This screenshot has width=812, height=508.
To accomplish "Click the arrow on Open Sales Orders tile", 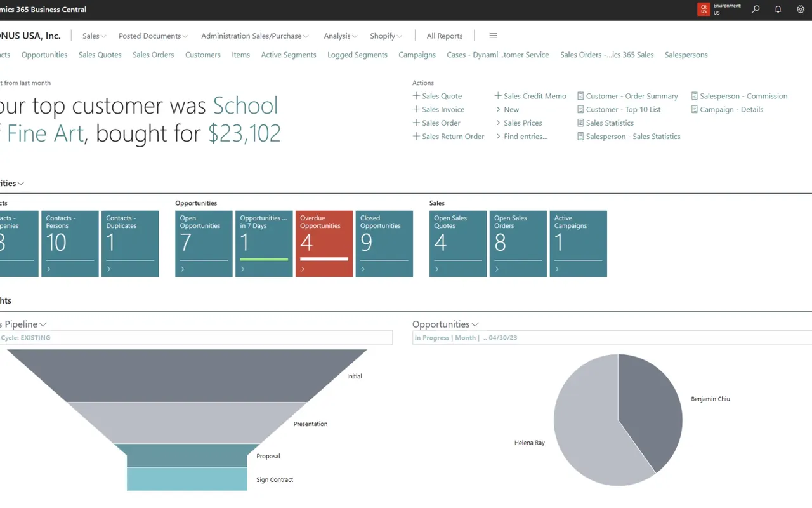I will coord(497,269).
